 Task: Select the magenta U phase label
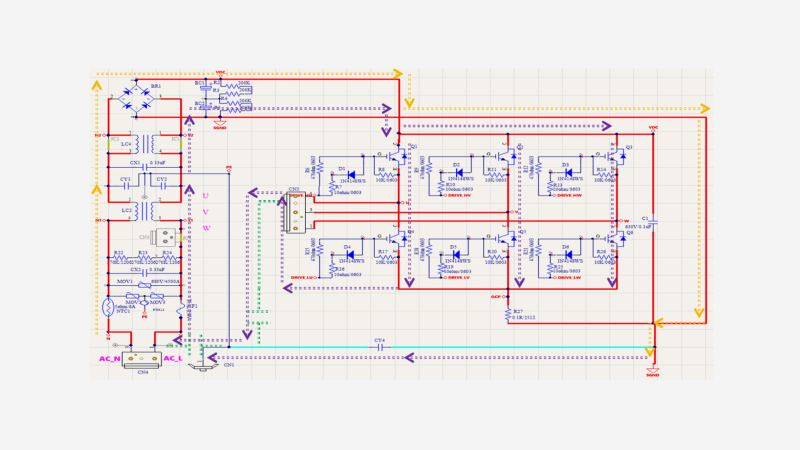(x=206, y=196)
